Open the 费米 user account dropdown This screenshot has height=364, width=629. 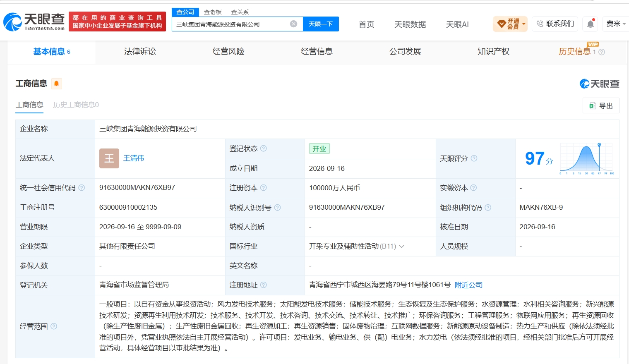[616, 24]
